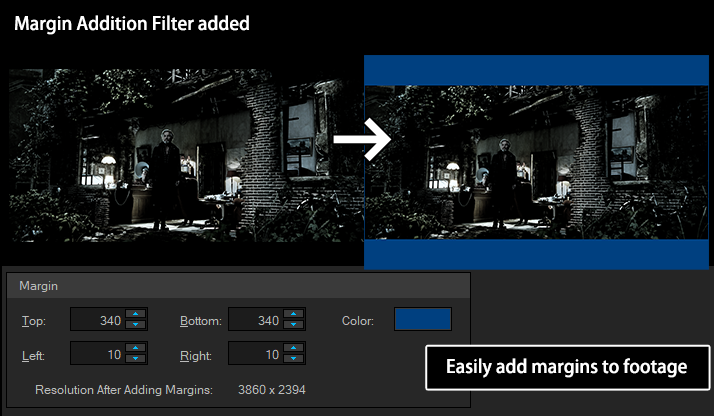This screenshot has height=416, width=714.
Task: Increase the Bottom margin value
Action: pos(294,314)
